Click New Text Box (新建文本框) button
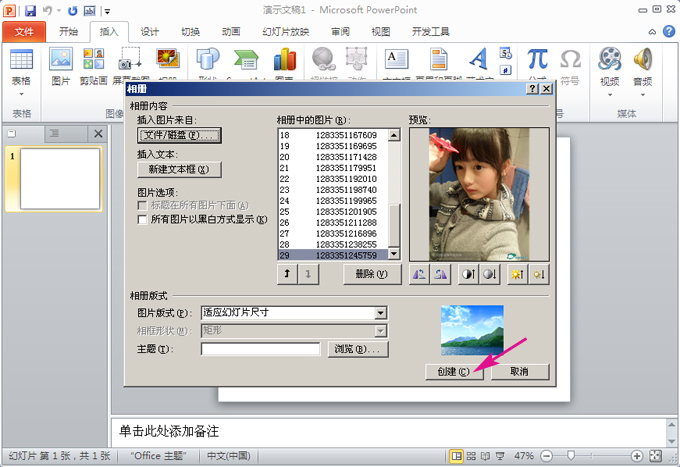Screen dimensions: 680x467 pos(179,170)
